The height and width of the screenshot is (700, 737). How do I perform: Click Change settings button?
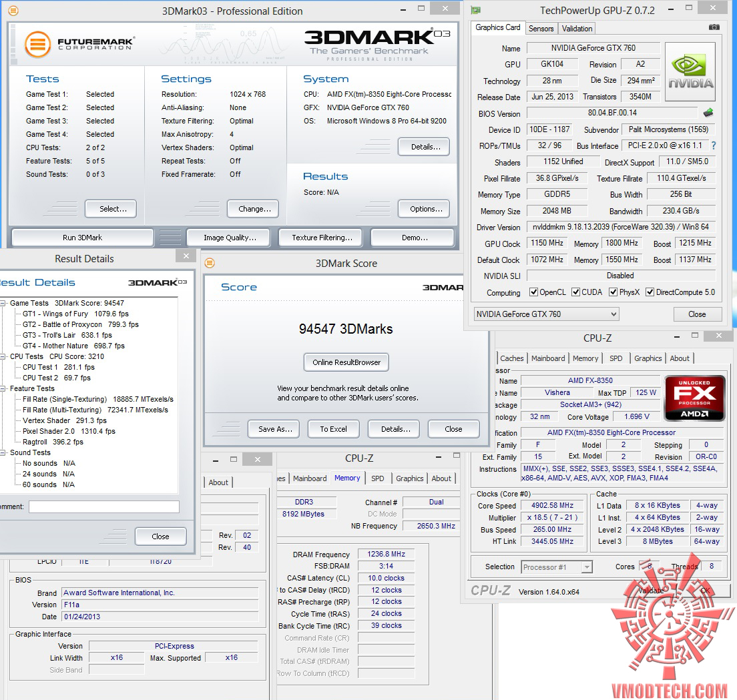(x=253, y=209)
